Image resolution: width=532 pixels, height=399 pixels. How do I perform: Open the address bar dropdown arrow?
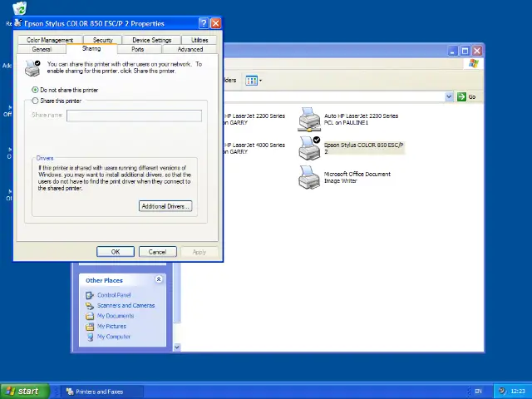[x=449, y=96]
